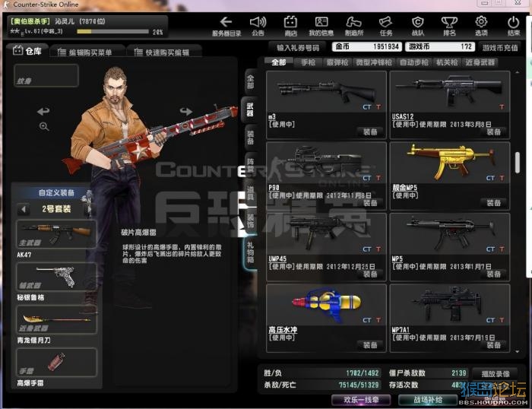Screen dimensions: 532x409
Task: Open the 快速购买编辑 tab
Action: click(x=164, y=52)
